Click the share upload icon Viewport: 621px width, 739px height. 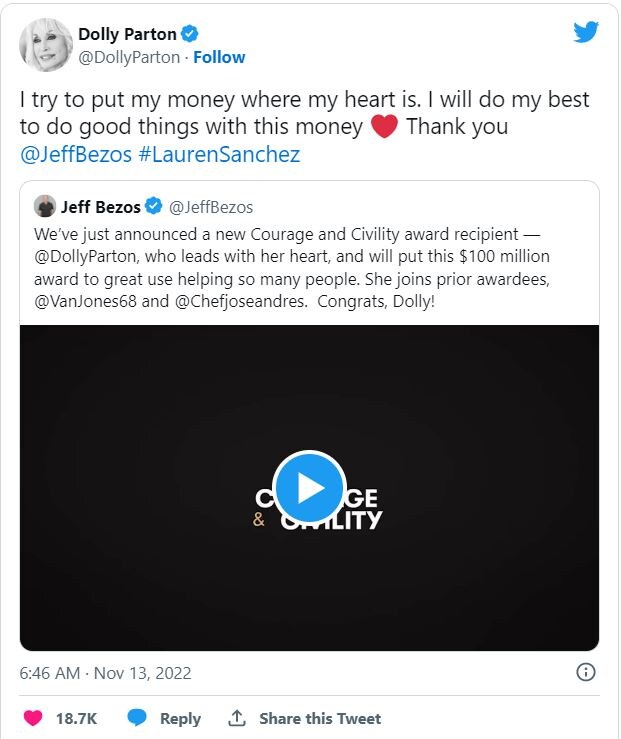coord(237,718)
